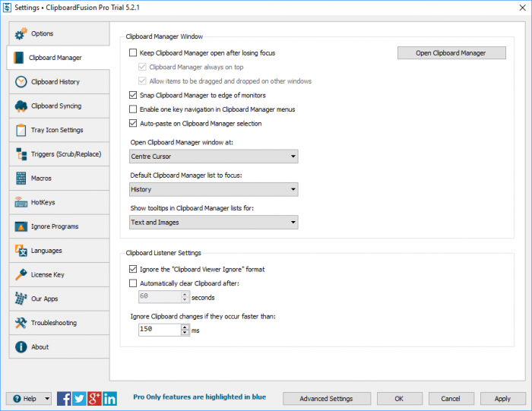
Task: Switch to the Clipboard Syncing tab
Action: coord(59,106)
